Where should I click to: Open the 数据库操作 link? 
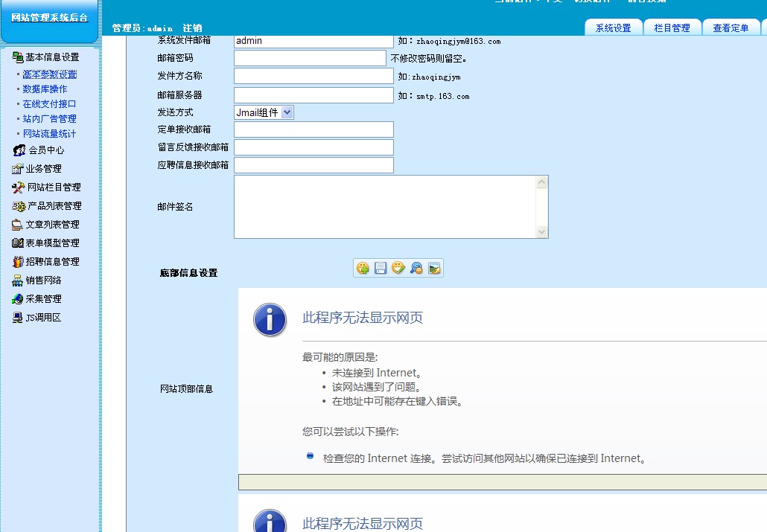pos(45,89)
